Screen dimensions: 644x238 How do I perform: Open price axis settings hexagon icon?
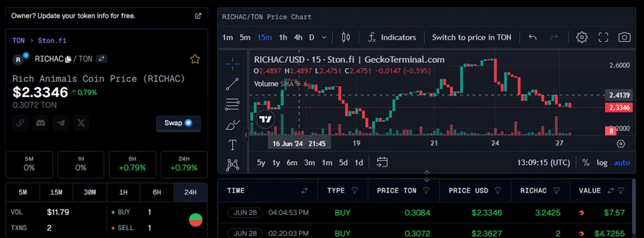[x=621, y=143]
